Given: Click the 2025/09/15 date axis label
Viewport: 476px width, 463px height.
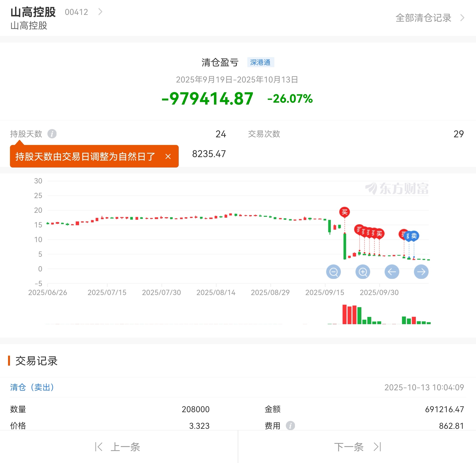Looking at the screenshot, I should [325, 292].
